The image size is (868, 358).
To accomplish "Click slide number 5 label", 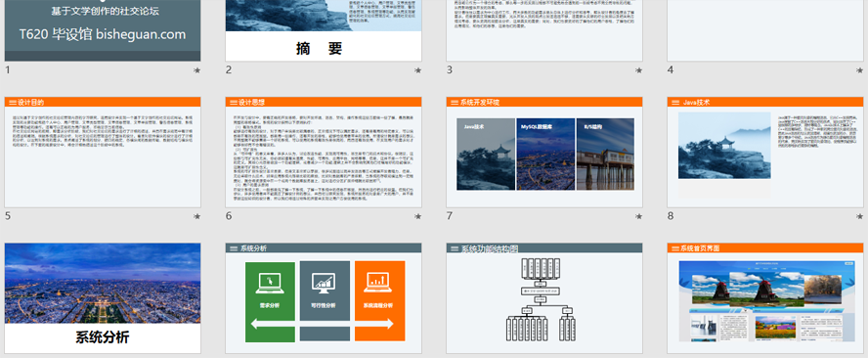I will [8, 216].
